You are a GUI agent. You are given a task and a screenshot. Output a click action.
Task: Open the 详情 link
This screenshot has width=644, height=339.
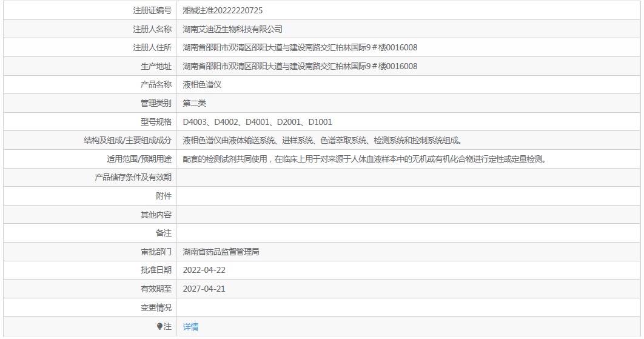click(x=190, y=327)
